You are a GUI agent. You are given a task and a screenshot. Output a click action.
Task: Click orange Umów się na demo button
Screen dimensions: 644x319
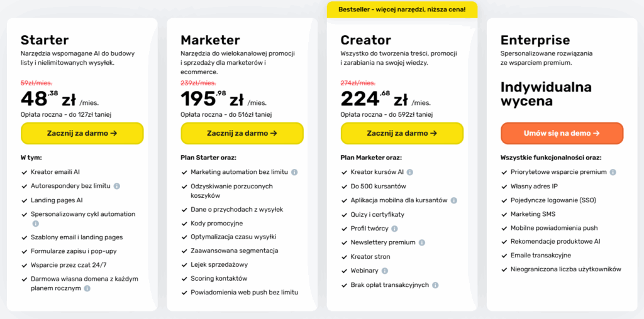562,133
